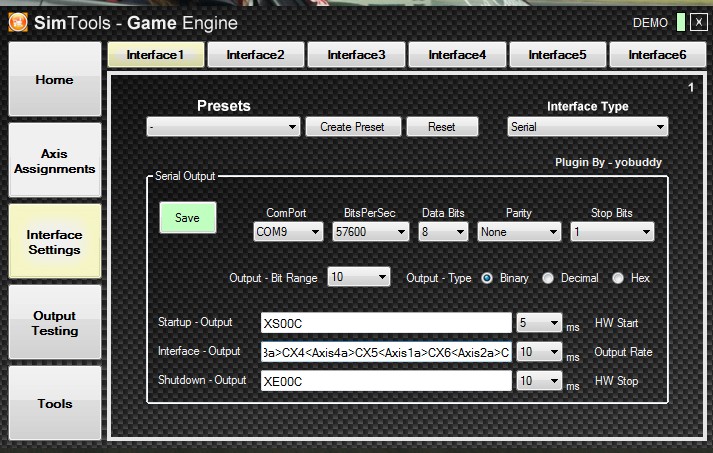Click the 'Output - Type' label
Image resolution: width=713 pixels, height=453 pixels.
439,278
